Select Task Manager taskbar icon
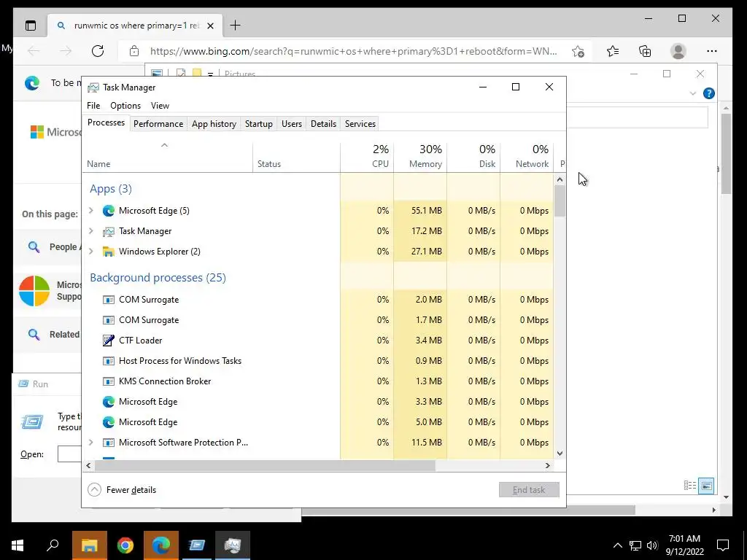Screen dimensions: 747x560 pos(233,545)
